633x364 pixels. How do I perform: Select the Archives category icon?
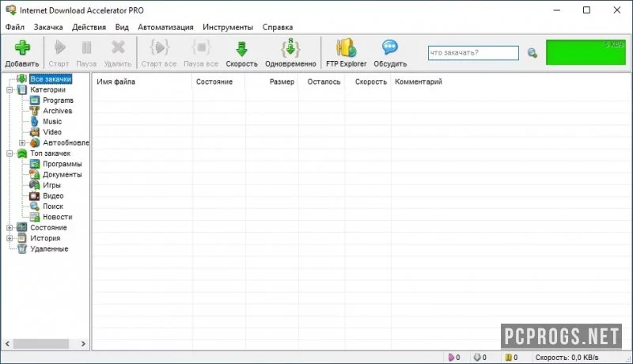pyautogui.click(x=35, y=111)
